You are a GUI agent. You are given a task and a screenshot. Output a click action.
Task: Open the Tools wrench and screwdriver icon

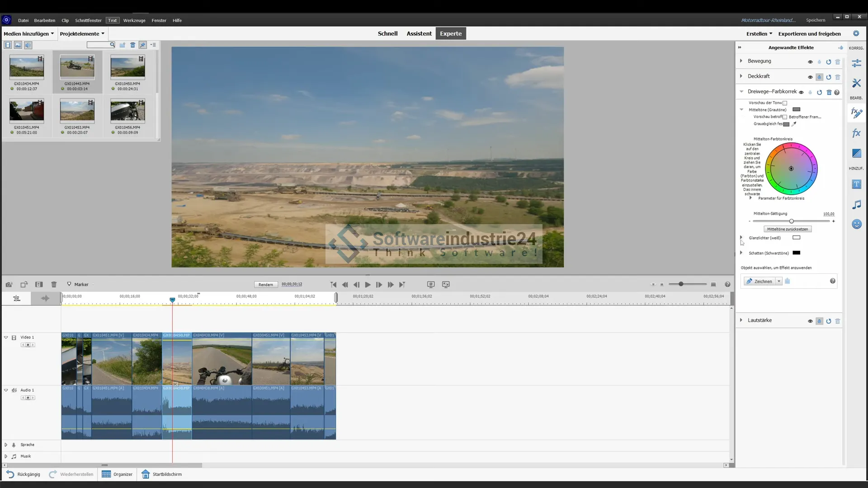856,83
